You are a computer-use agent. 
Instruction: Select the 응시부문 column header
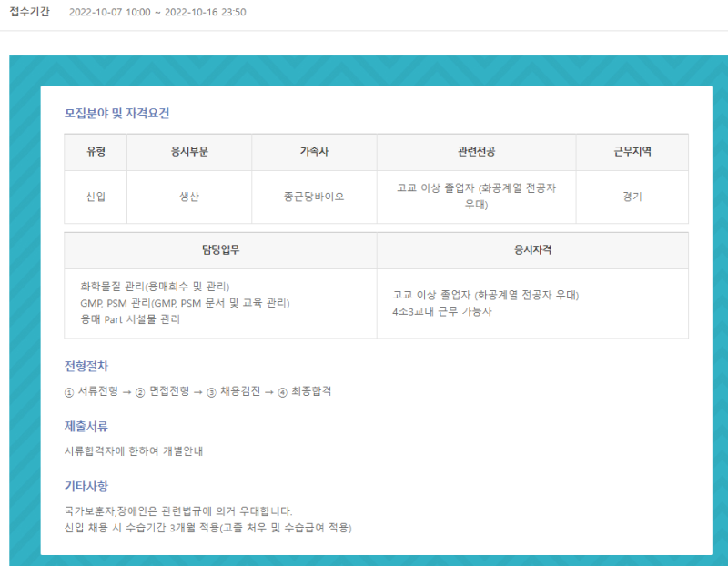(x=189, y=152)
